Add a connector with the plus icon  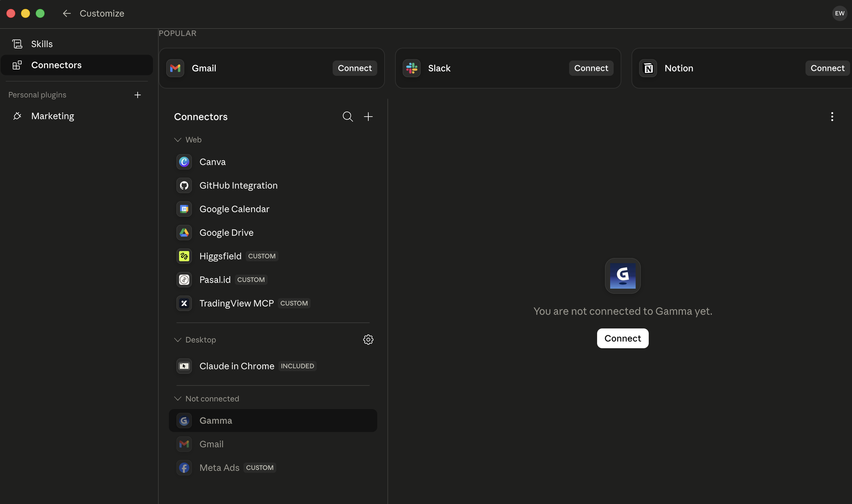pyautogui.click(x=368, y=117)
